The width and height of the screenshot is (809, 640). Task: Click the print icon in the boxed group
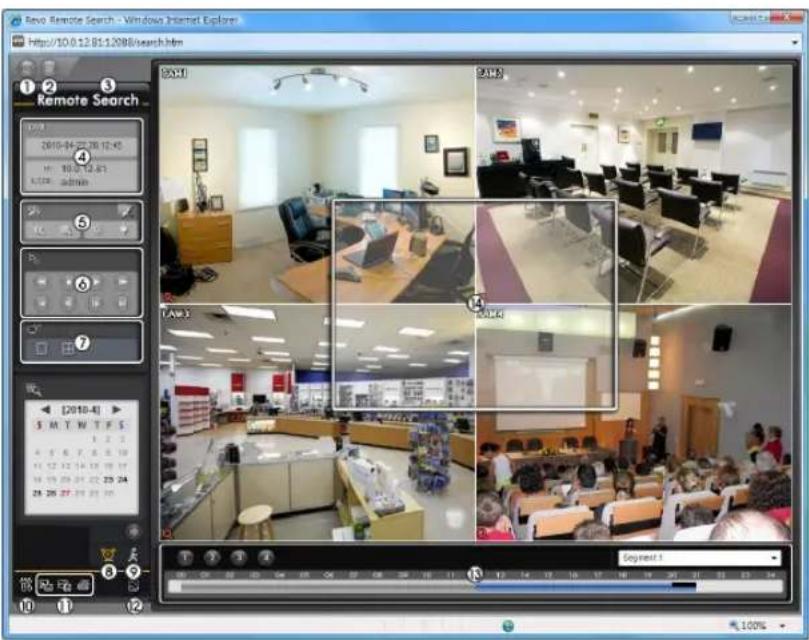coord(83,586)
